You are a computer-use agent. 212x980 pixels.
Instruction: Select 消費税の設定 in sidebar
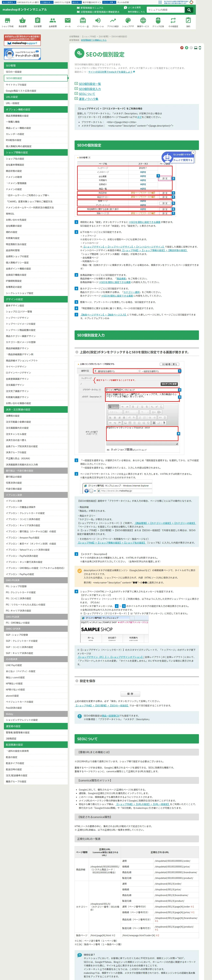tap(36, 416)
